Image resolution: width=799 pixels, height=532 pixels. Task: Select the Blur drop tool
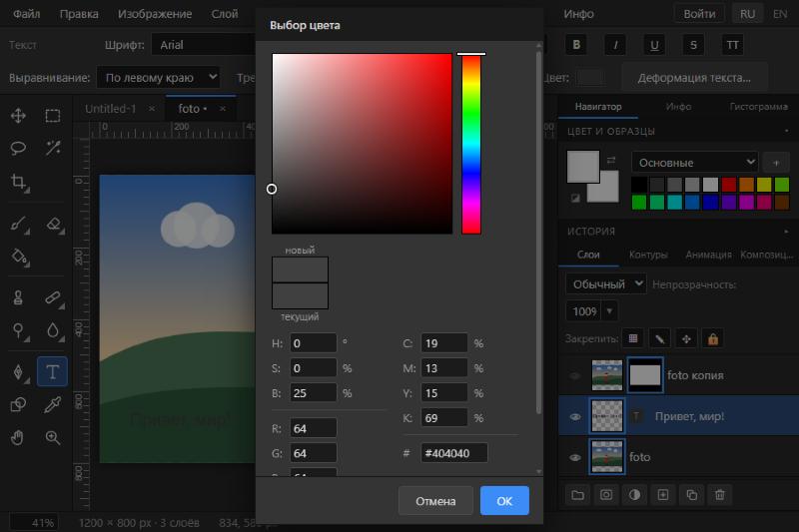(x=53, y=330)
